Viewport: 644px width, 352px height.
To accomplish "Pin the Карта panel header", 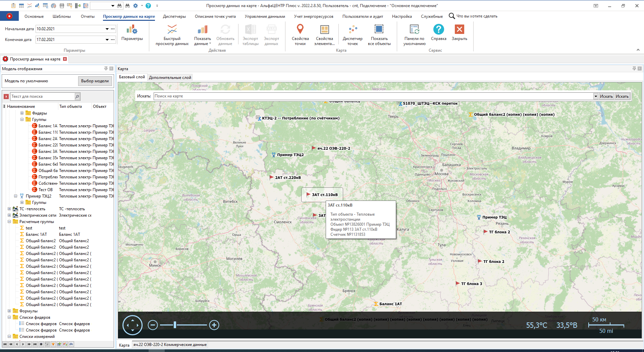I will (x=634, y=69).
